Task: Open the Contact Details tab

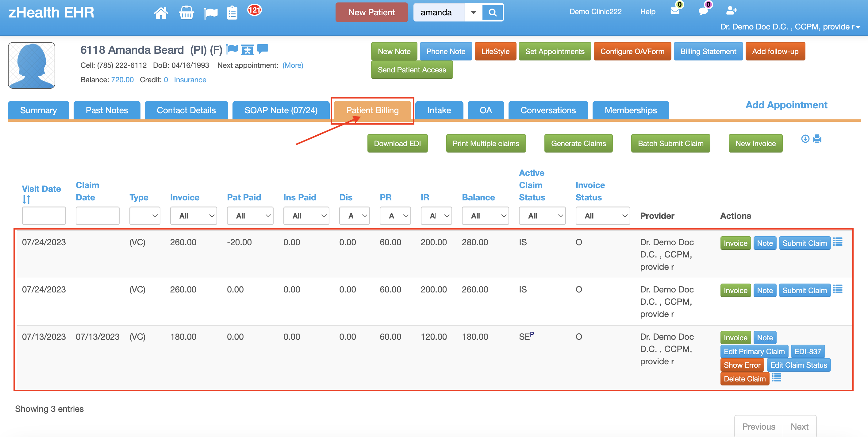Action: pyautogui.click(x=186, y=110)
